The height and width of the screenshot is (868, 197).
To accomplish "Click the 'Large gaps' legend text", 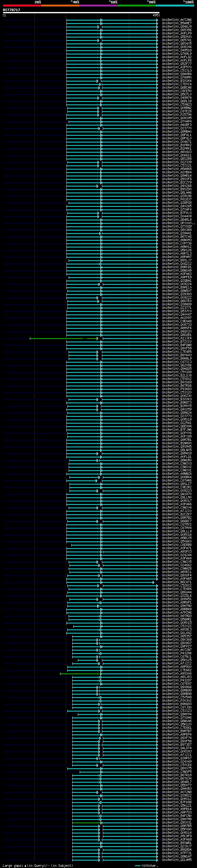I will 13,866.
